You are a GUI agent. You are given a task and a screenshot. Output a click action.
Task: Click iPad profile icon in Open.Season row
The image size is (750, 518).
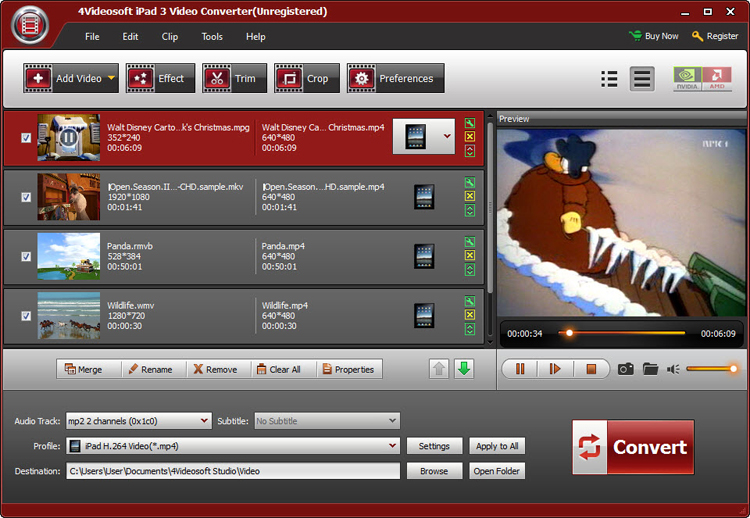pyautogui.click(x=424, y=197)
